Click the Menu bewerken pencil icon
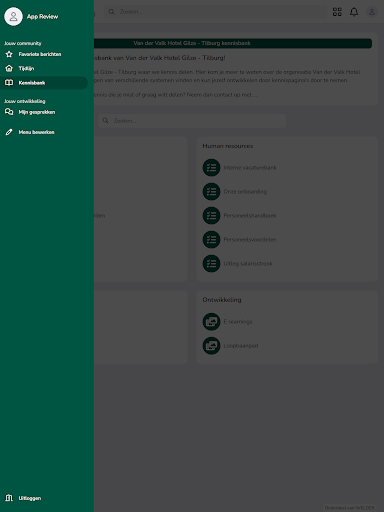The height and width of the screenshot is (512, 384). point(9,132)
